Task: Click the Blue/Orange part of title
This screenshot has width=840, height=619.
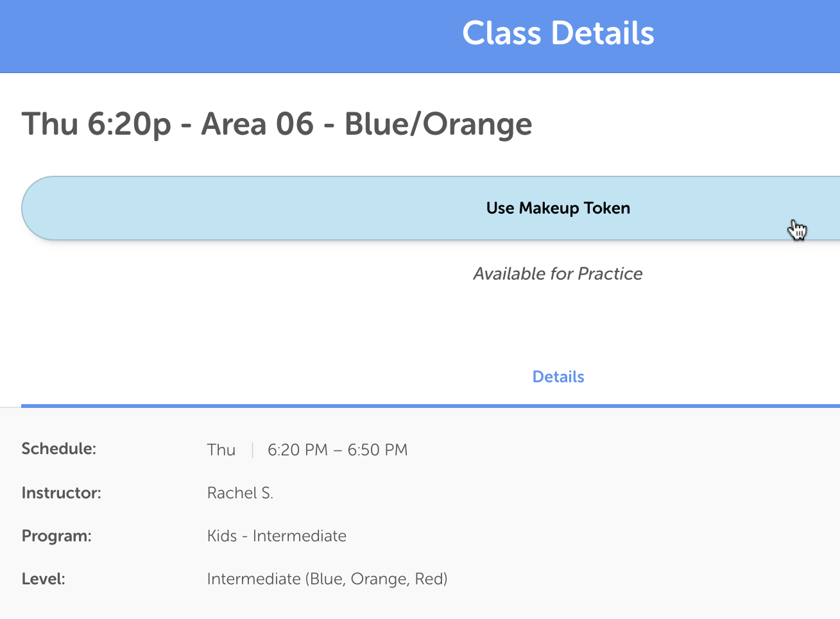Action: [x=438, y=124]
